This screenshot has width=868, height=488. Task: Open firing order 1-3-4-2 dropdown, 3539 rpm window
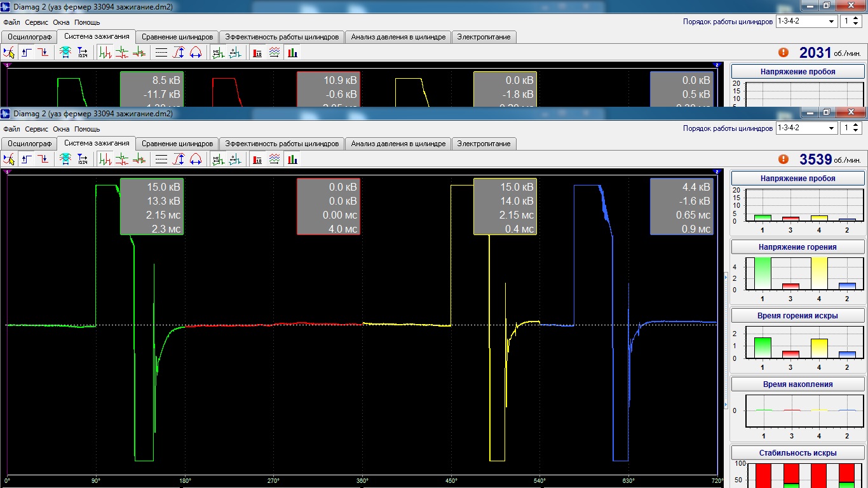tap(831, 128)
